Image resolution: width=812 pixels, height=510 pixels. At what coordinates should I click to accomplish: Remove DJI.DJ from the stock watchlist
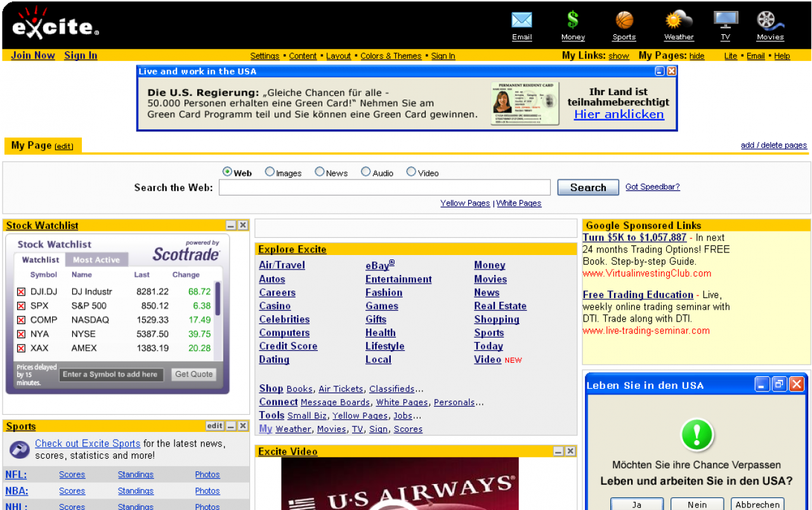(21, 292)
